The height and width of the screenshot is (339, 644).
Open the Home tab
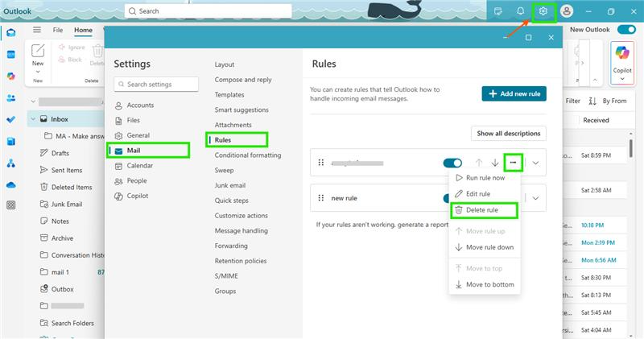pos(84,30)
